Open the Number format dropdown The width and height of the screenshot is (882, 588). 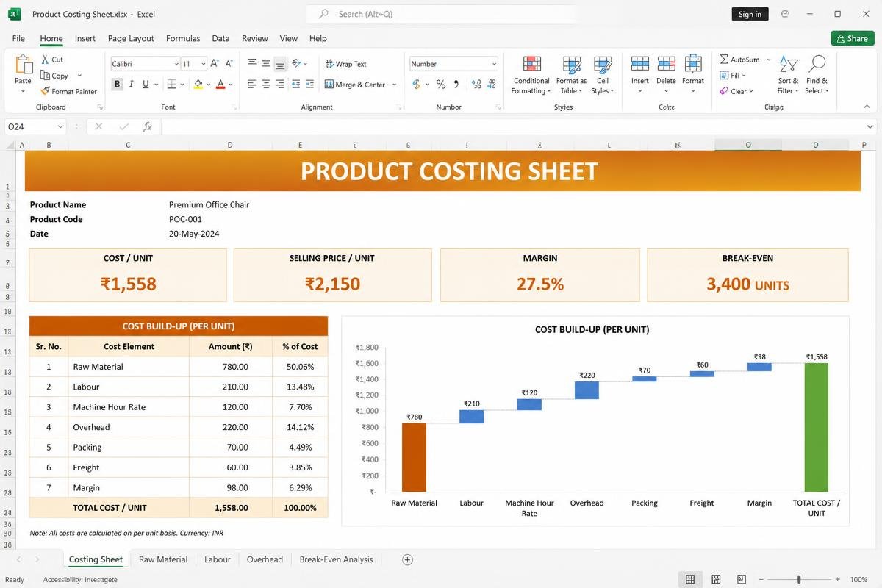[x=453, y=64]
